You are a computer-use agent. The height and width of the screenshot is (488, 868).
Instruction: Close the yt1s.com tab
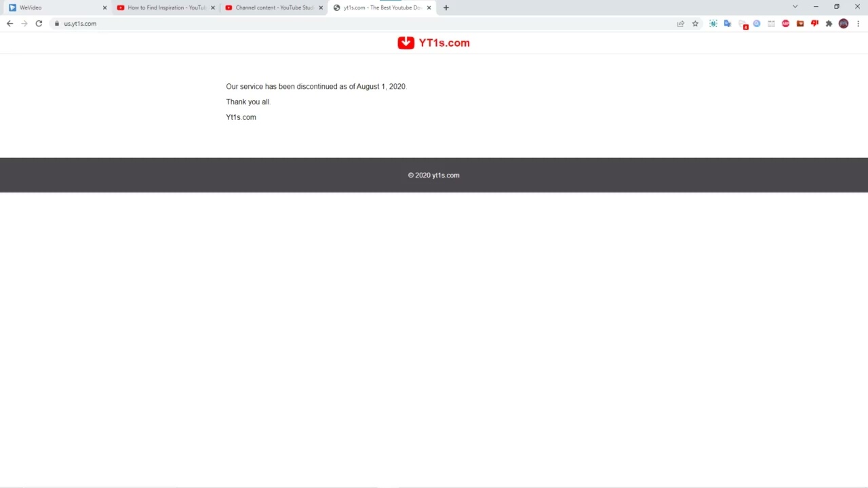pyautogui.click(x=429, y=8)
